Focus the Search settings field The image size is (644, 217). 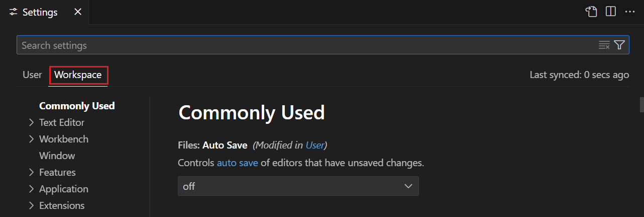click(x=301, y=45)
